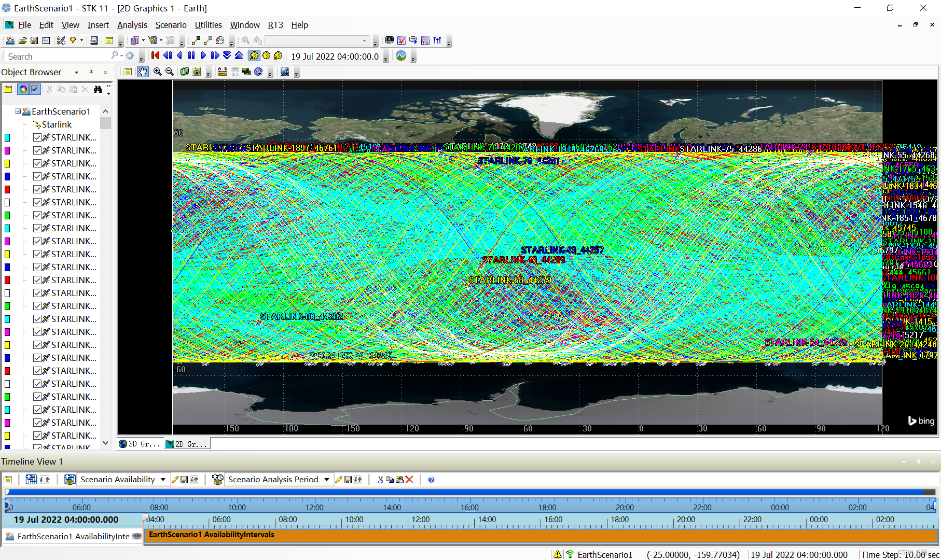Click the Save scenario icon
Viewport: 941px width, 560px height.
pyautogui.click(x=34, y=40)
